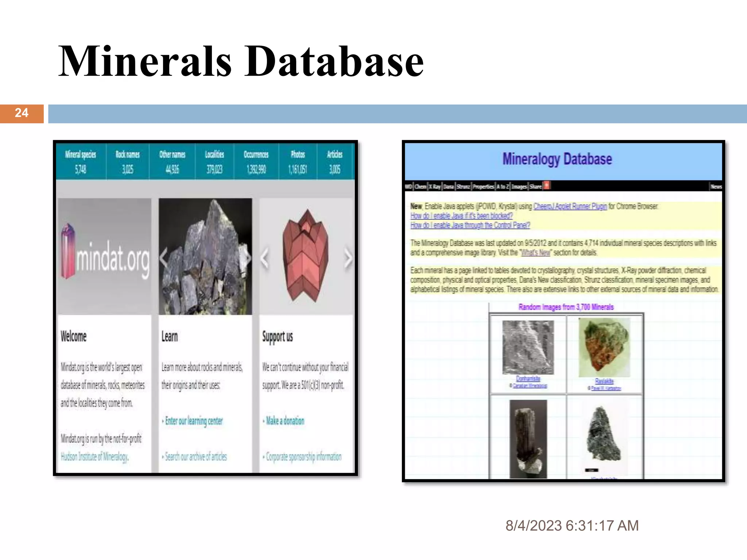
Task: Click 'Search our archive of articles' link
Action: coord(196,456)
